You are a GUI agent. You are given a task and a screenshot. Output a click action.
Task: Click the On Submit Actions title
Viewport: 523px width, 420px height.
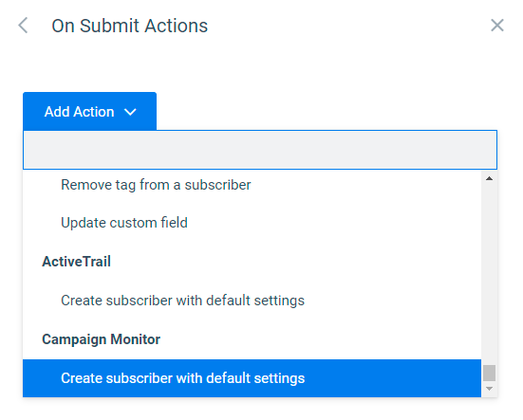click(x=130, y=26)
